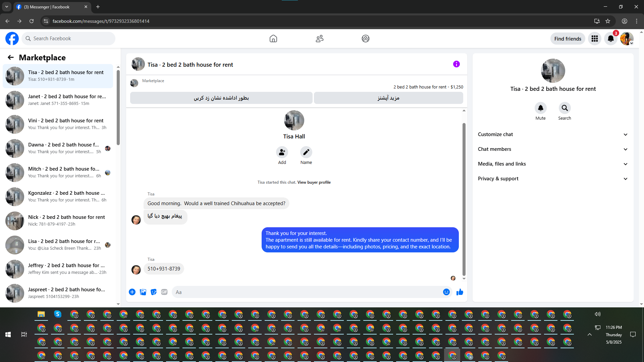Open volume speaker tray icon
644x362 pixels.
(x=598, y=314)
